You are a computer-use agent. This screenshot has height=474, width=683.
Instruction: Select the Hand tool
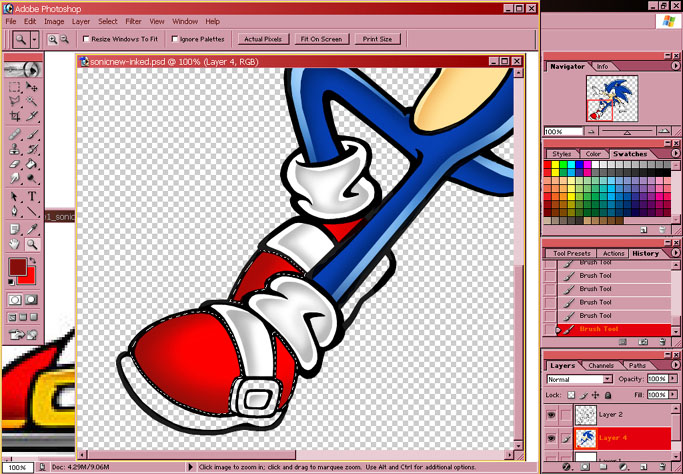(x=14, y=244)
